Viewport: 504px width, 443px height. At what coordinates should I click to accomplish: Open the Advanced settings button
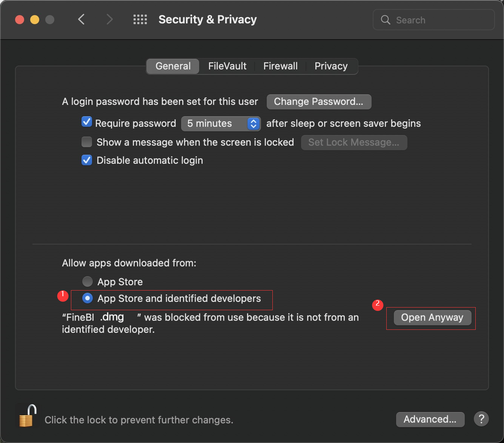(430, 419)
